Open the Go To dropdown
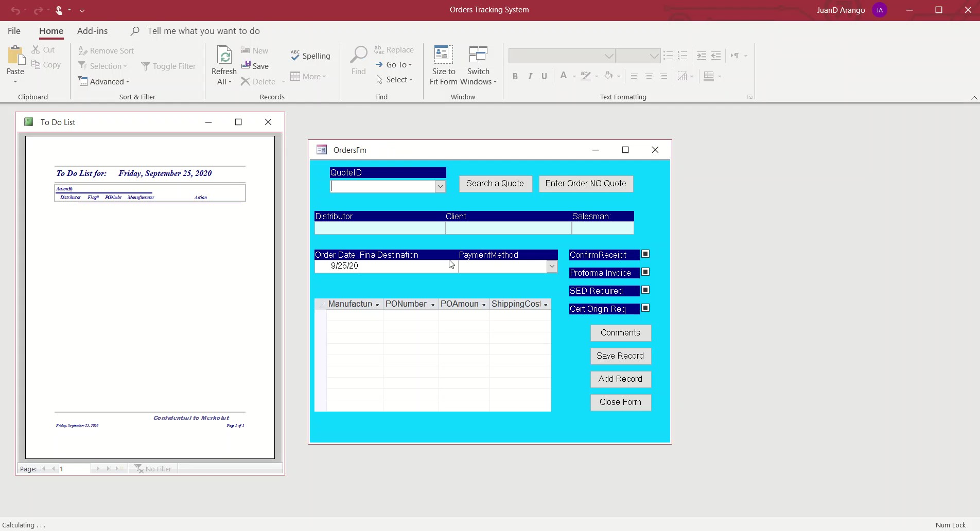 pos(394,65)
